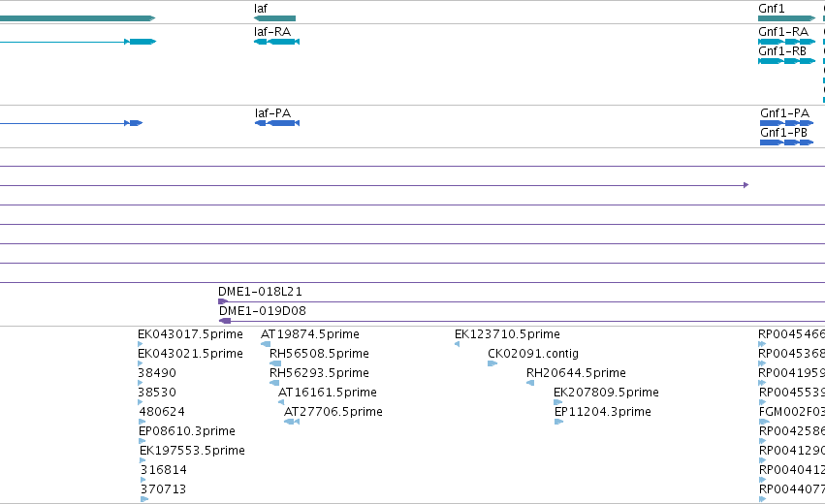Open the RH56508.5prime EST label
This screenshot has height=504, width=825.
(x=319, y=354)
